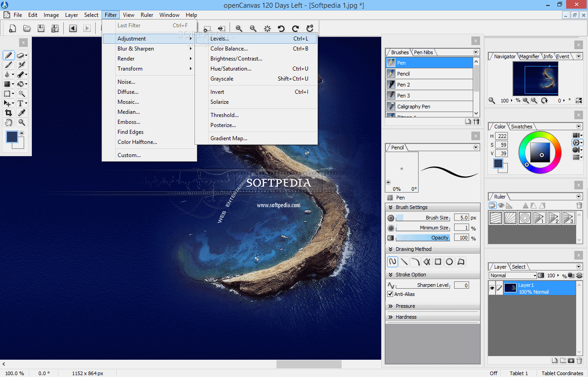The height and width of the screenshot is (377, 588).
Task: Select Caligraphy Pen in Brushes list
Action: (x=429, y=107)
